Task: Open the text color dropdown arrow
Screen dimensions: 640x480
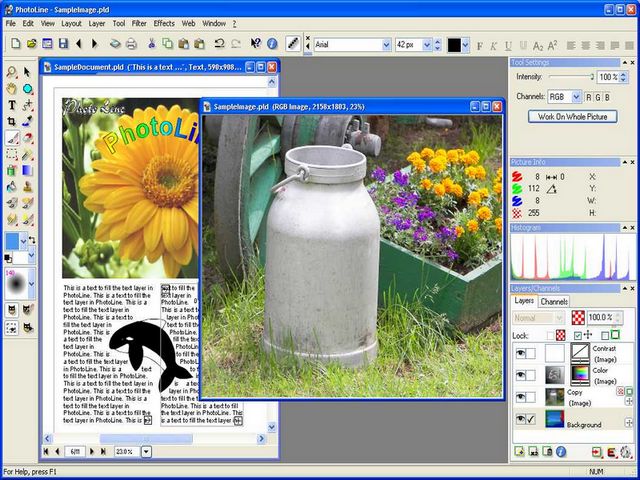Action: point(465,44)
